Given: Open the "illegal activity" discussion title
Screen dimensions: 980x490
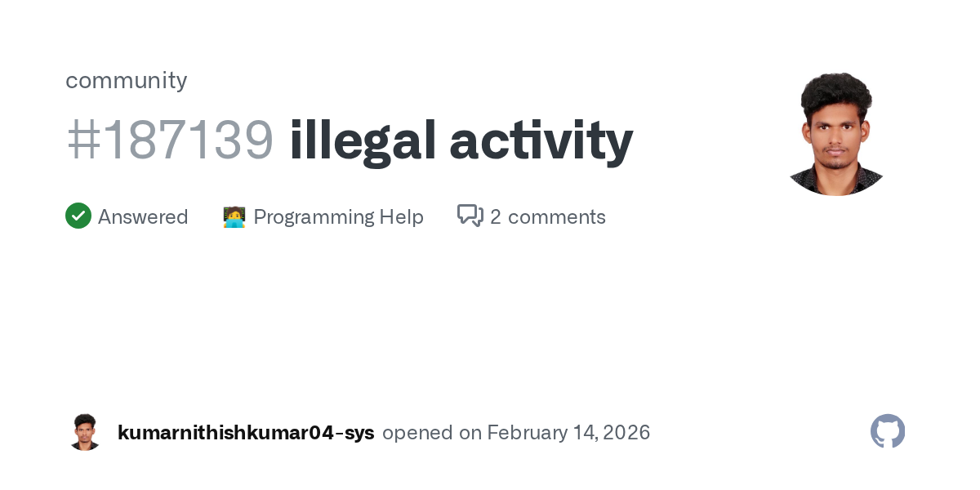Looking at the screenshot, I should (x=461, y=140).
